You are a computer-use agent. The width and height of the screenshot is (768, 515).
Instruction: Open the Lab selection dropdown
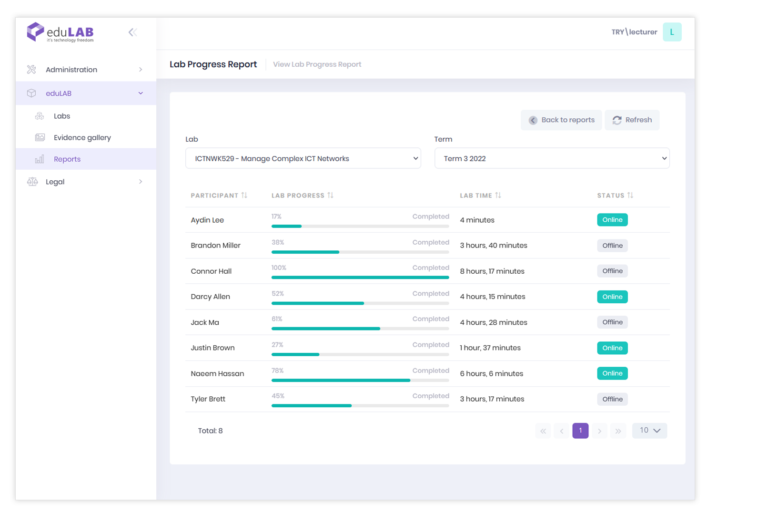pos(303,158)
